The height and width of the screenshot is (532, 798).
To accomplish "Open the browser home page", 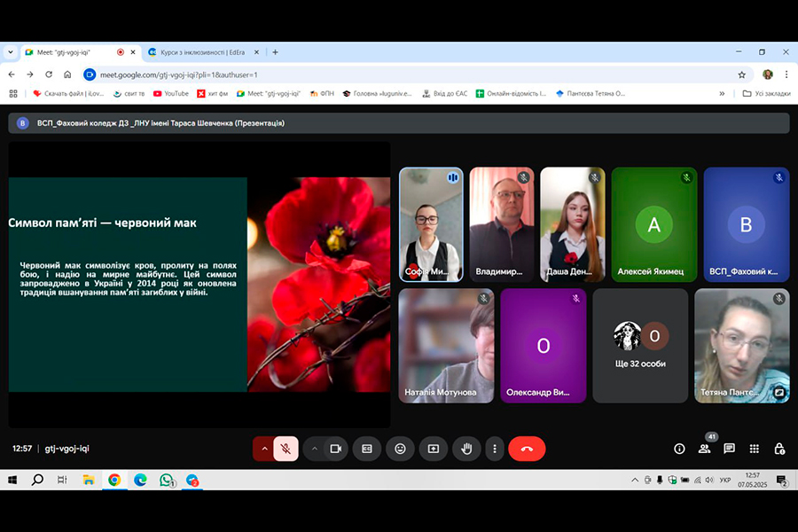I will coord(67,74).
